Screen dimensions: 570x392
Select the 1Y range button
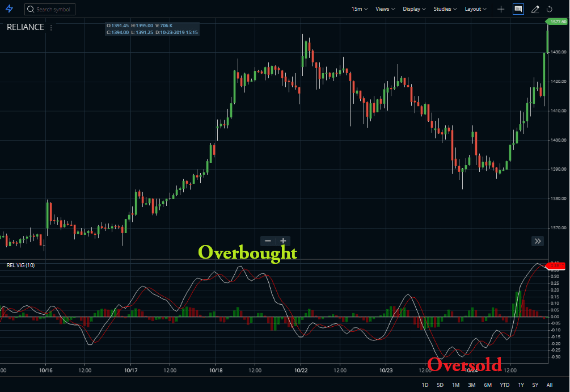click(521, 385)
